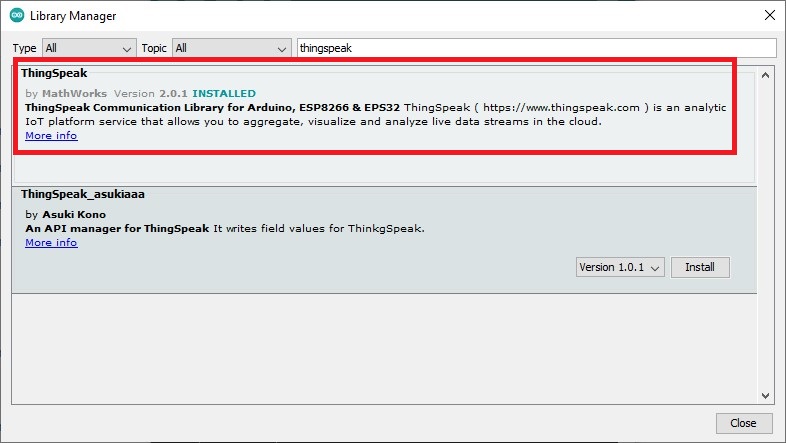
Task: Close the Library Manager window with X
Action: point(770,15)
